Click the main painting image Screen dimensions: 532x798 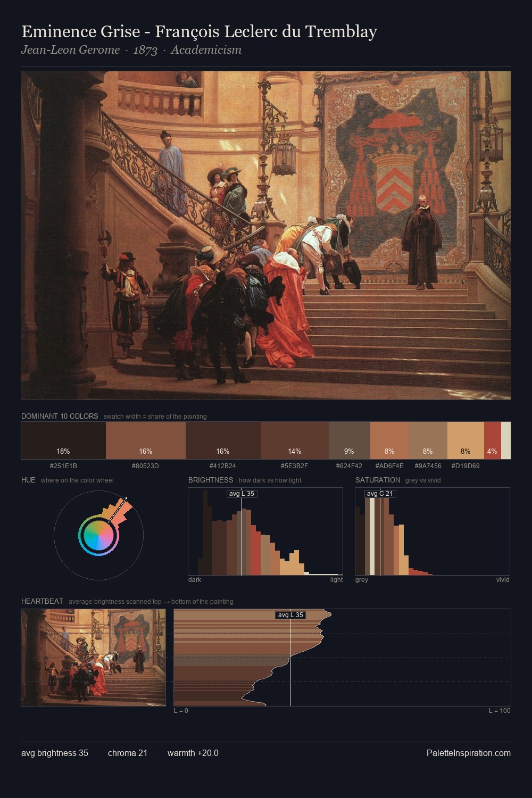(266, 235)
